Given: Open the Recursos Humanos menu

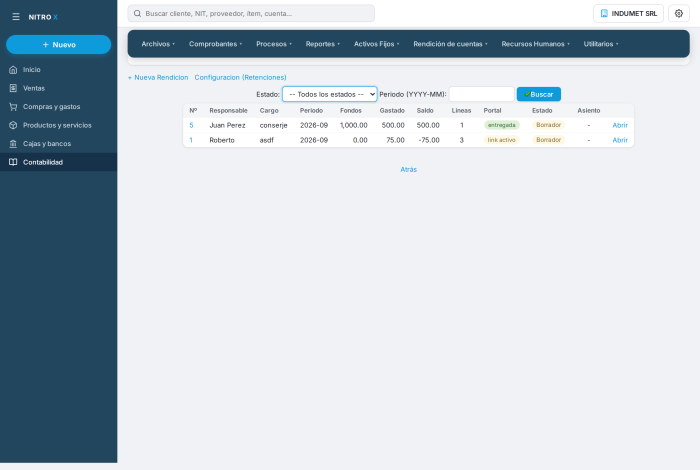Looking at the screenshot, I should click(535, 44).
